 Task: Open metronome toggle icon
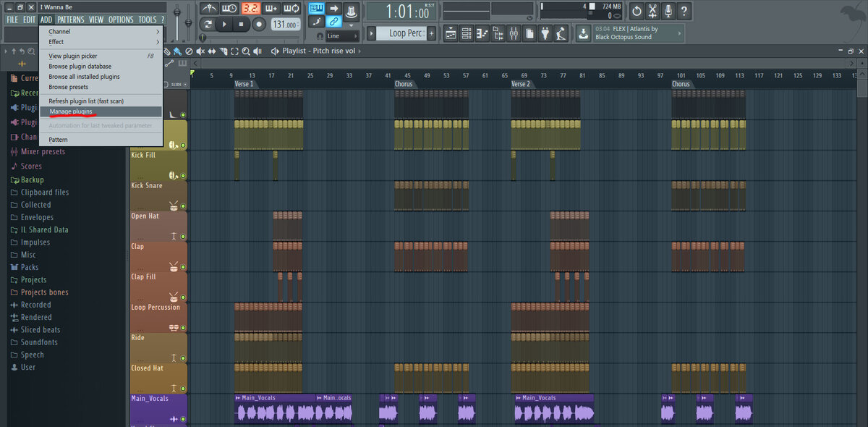click(x=208, y=8)
